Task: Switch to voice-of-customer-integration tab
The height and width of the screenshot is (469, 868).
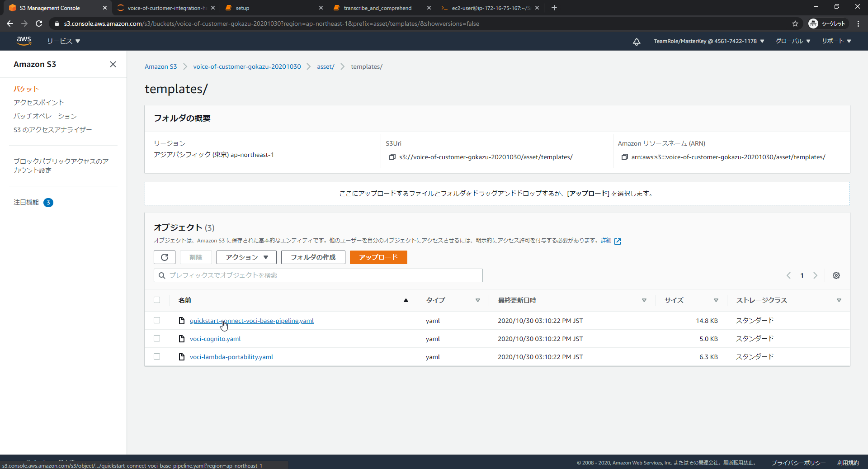Action: (x=166, y=8)
